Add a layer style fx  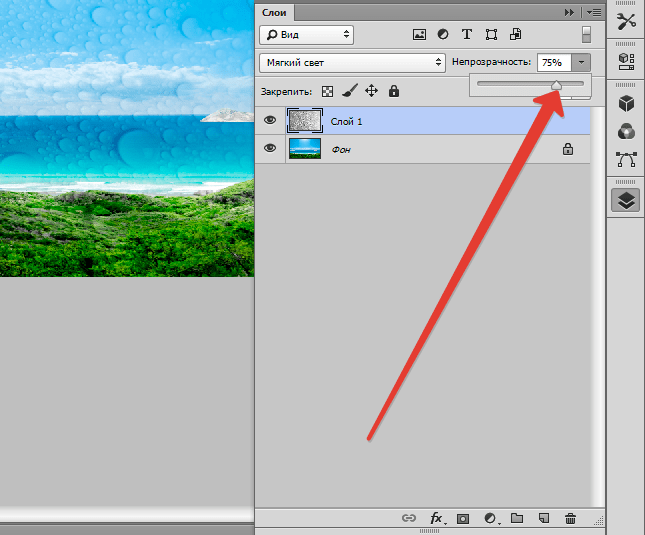(436, 518)
